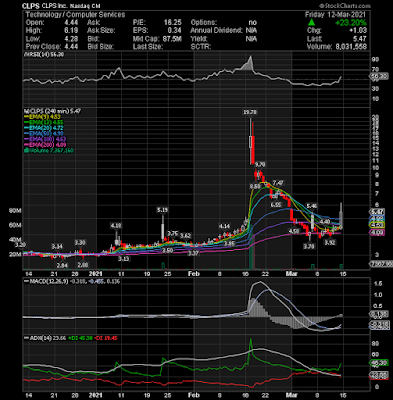This screenshot has height=400, width=393.
Task: Click the Low value 4.28
Action: (72, 38)
